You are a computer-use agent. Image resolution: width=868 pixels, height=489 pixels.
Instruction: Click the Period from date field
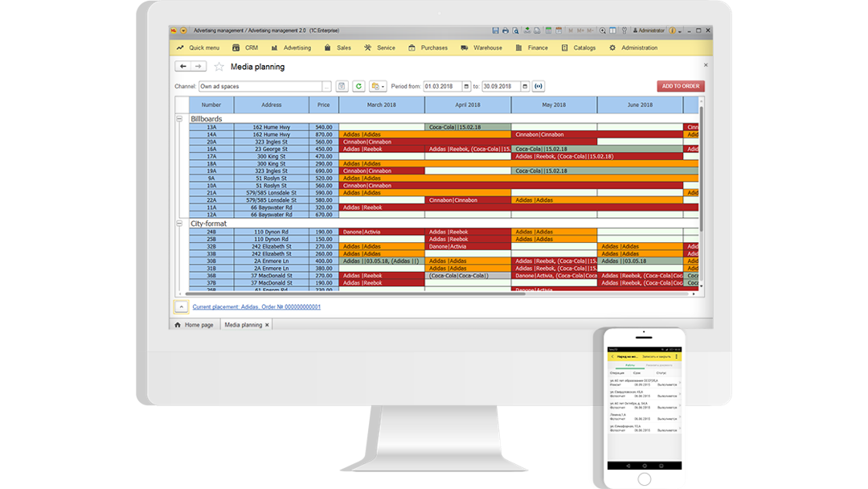pos(443,86)
